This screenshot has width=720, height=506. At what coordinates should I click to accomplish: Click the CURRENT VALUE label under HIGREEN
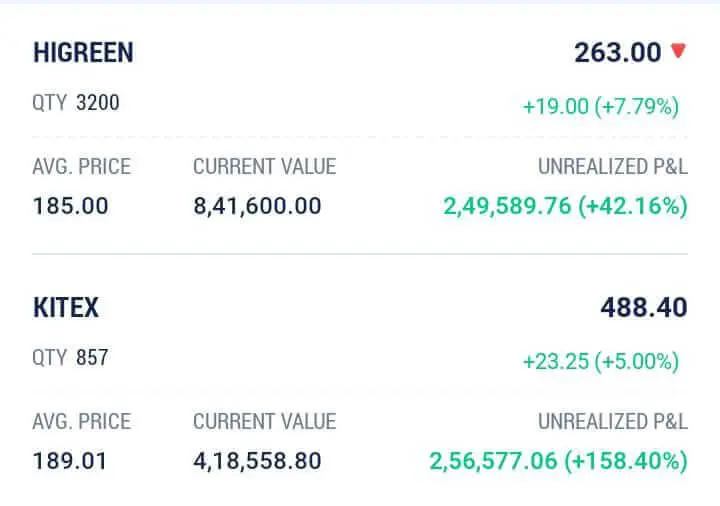click(264, 167)
